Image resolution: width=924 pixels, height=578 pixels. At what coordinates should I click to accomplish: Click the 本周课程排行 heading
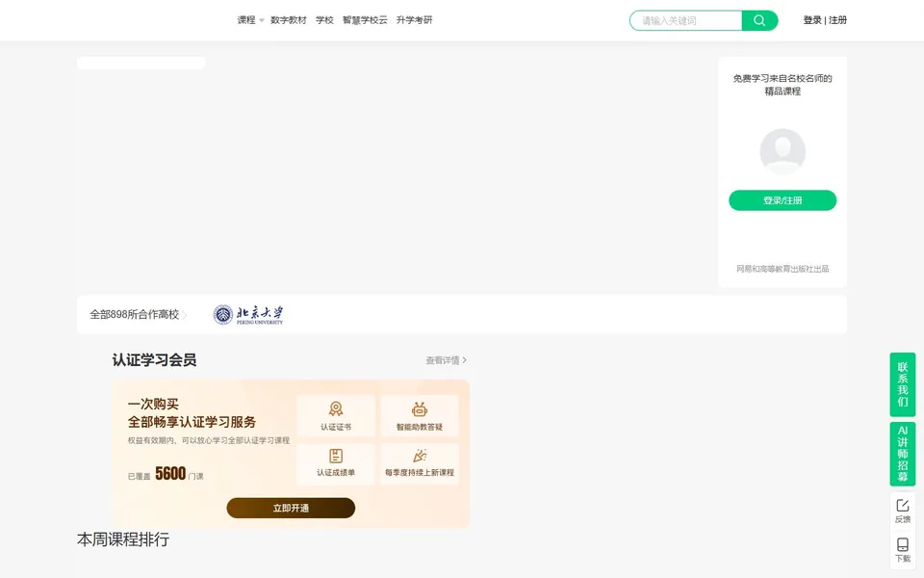[x=123, y=539]
